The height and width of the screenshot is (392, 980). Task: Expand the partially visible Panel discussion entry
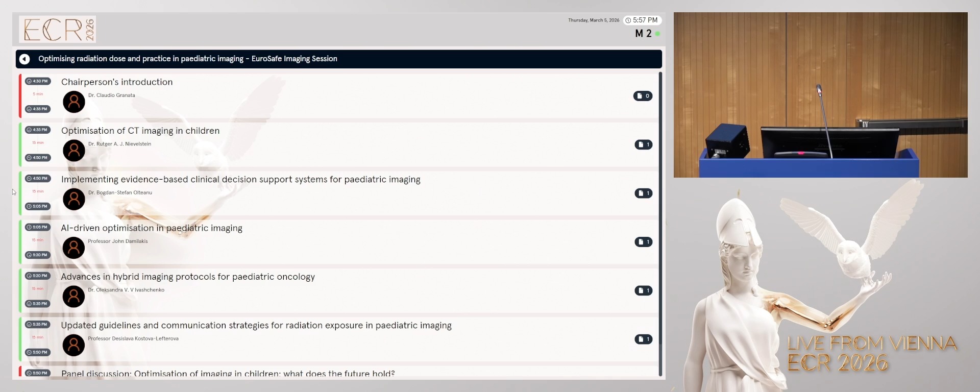228,373
